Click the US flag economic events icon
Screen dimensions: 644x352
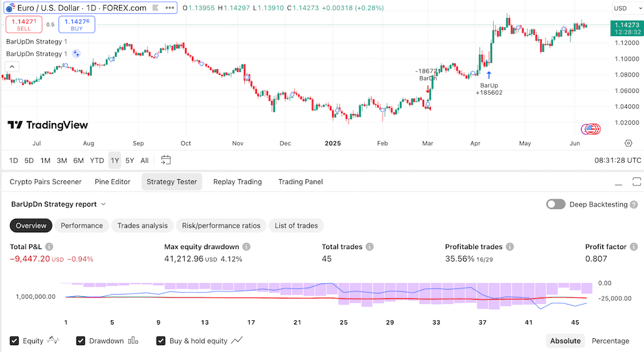pyautogui.click(x=590, y=129)
